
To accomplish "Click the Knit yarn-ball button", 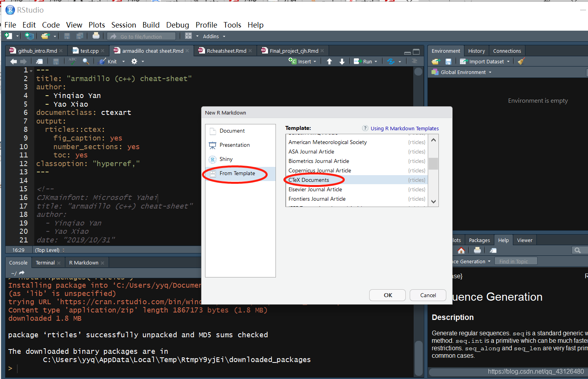I will (108, 61).
